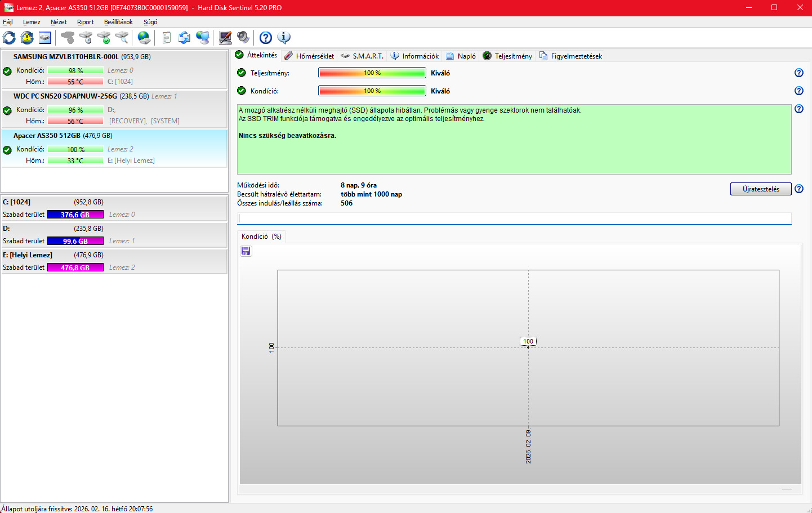Click SAMSUNG temperature bar 55 °C

(x=75, y=82)
